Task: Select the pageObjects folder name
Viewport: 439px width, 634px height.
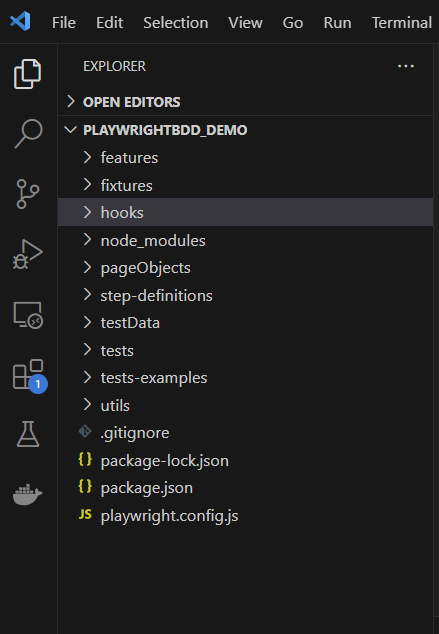Action: [146, 268]
